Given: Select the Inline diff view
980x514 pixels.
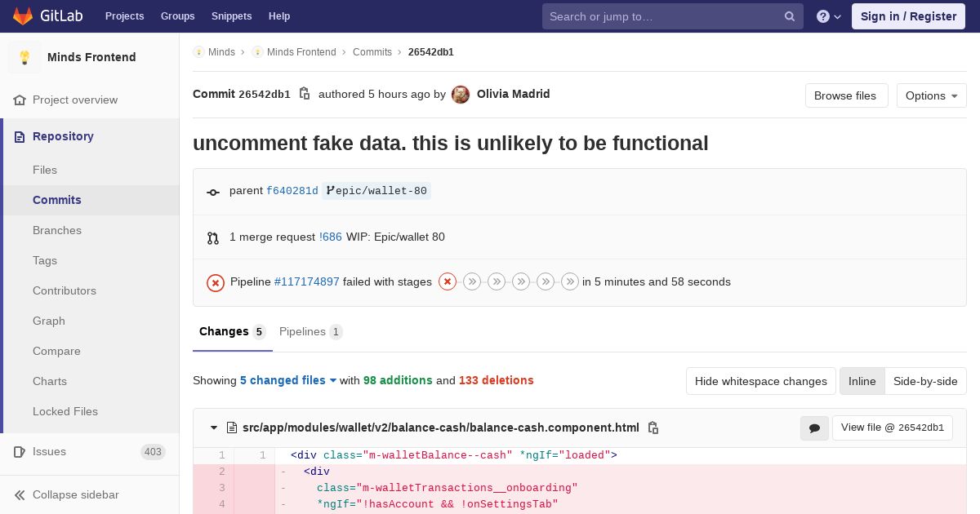Looking at the screenshot, I should (862, 381).
